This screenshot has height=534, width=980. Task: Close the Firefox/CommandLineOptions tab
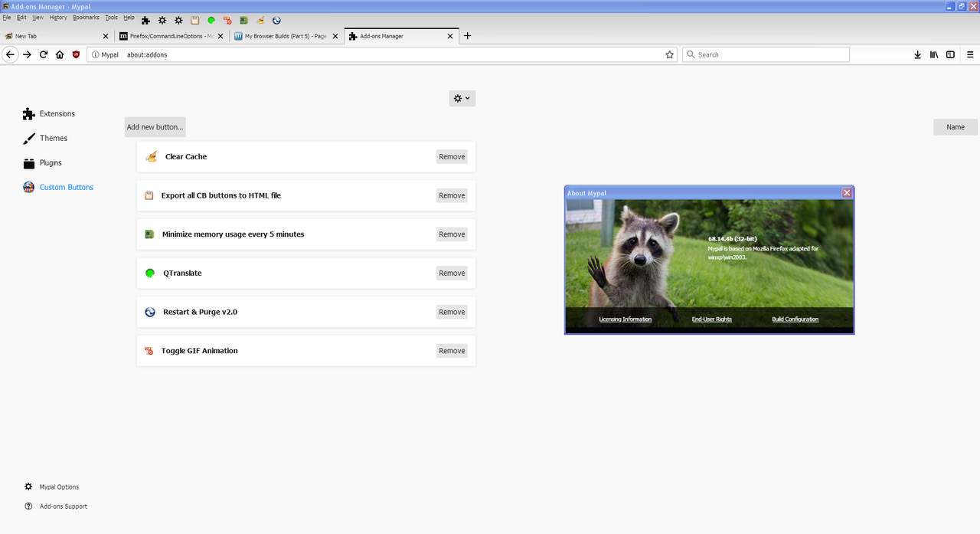tap(220, 36)
